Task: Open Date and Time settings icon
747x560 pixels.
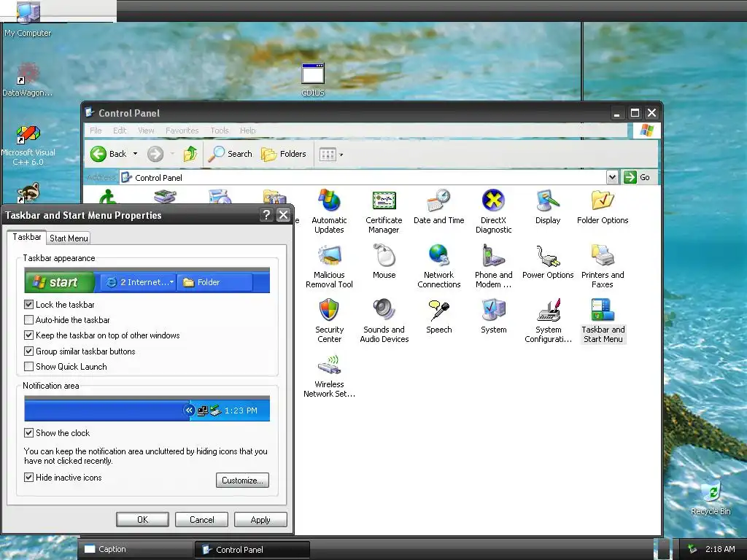Action: tap(438, 206)
